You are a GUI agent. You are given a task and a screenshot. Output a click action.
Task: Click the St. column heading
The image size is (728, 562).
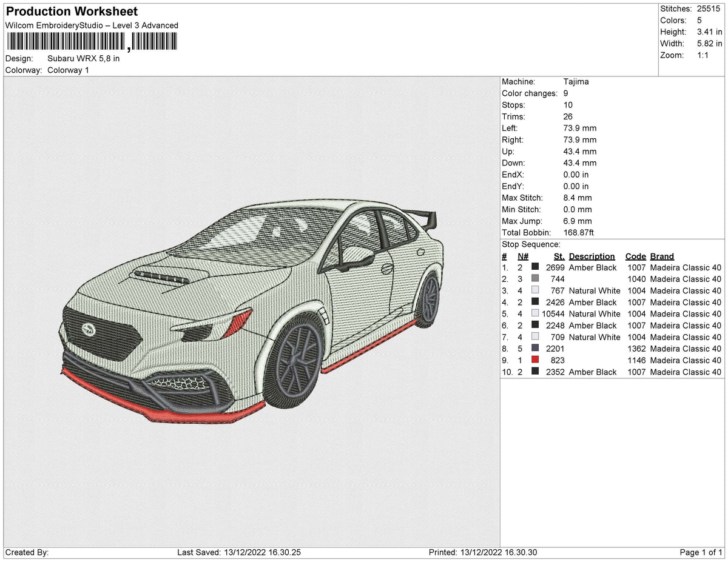pos(559,256)
